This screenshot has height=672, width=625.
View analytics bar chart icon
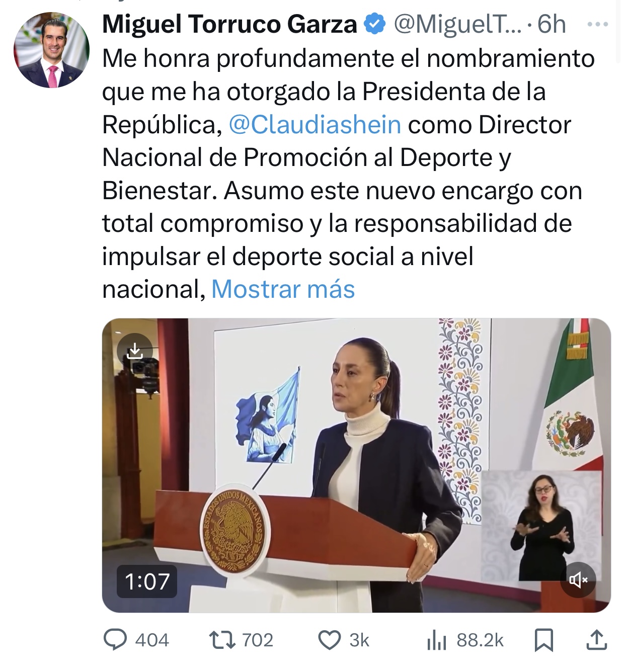click(x=437, y=640)
